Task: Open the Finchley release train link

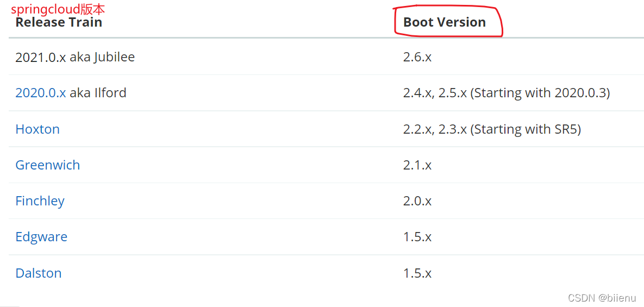Action: (x=40, y=201)
